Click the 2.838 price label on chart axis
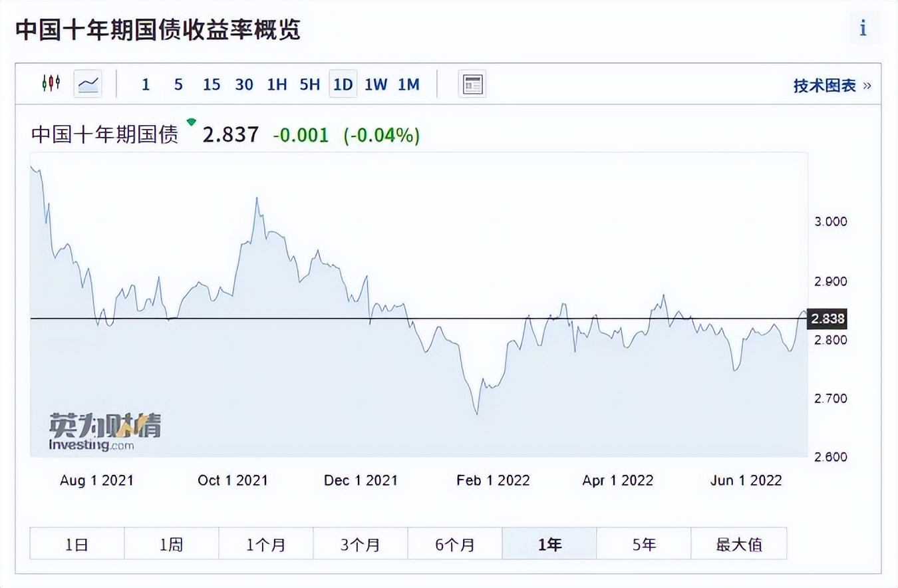Image resolution: width=898 pixels, height=588 pixels. (x=827, y=319)
